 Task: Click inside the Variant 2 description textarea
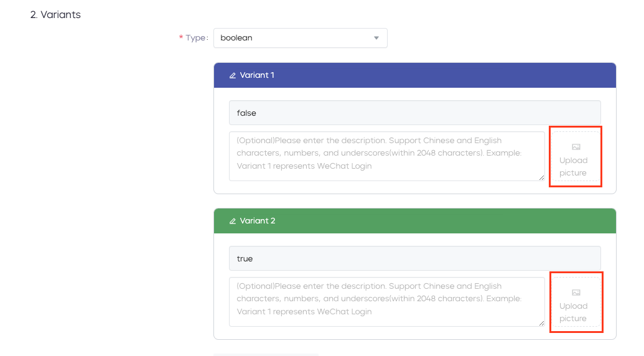pos(387,302)
